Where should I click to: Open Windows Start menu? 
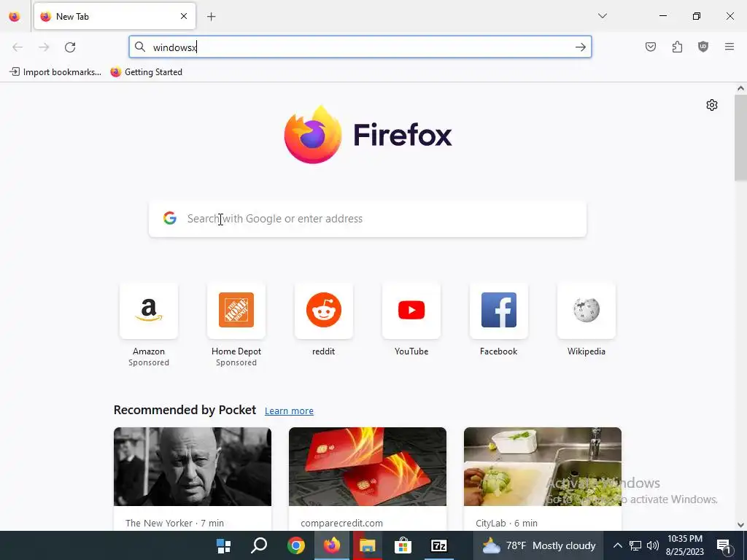(x=223, y=545)
